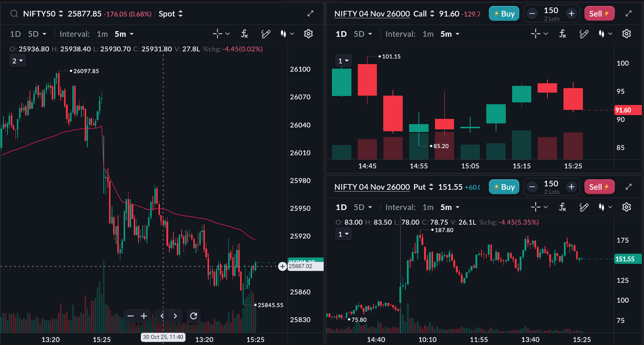Expand the NIFTY50 chart to fullscreen
This screenshot has width=644, height=345.
310,13
